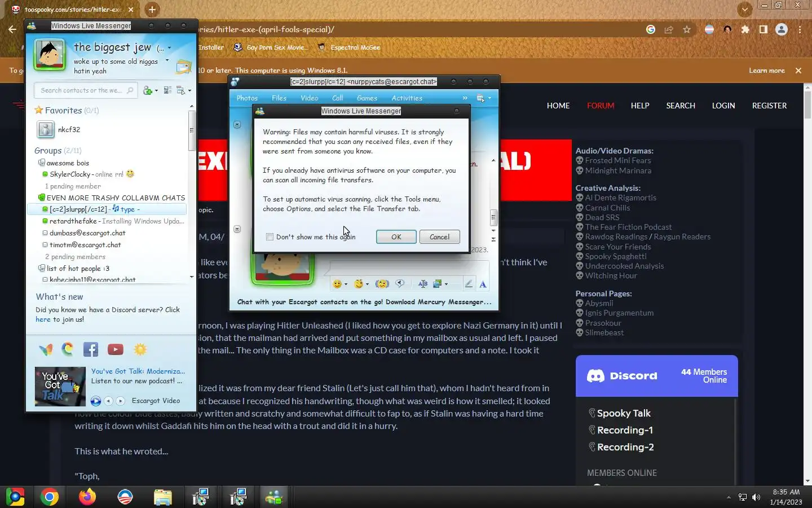
Task: Click the chat conversation scrollbar thumb
Action: (x=493, y=217)
